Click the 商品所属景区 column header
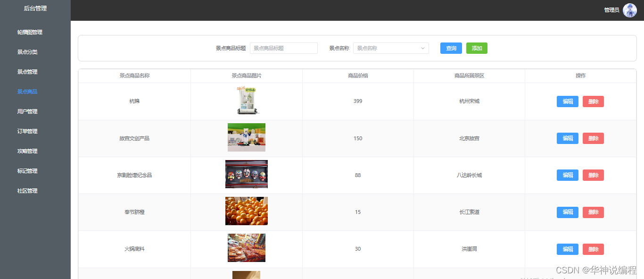 [469, 76]
